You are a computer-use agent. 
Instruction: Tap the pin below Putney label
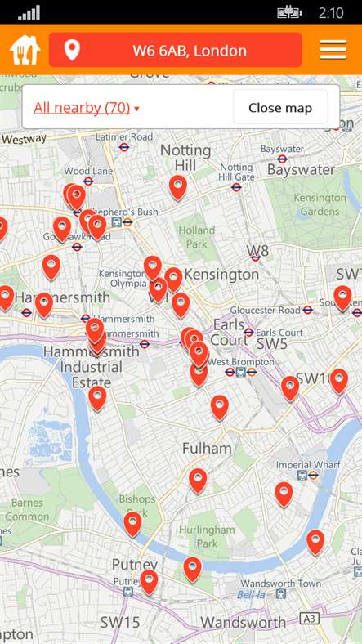149,582
